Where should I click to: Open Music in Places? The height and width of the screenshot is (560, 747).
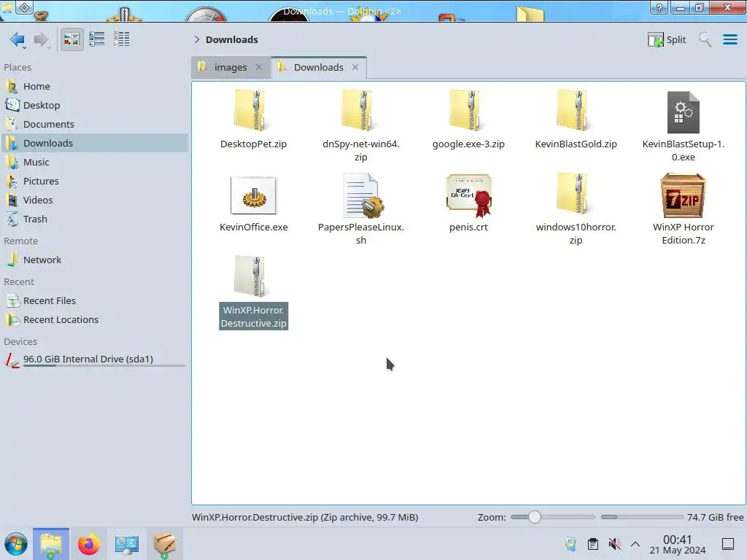94,163
